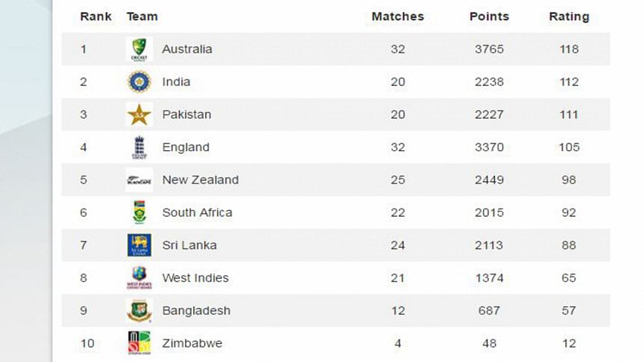Select the Zimbabwe cricket logo
The height and width of the screenshot is (362, 644).
tap(139, 343)
